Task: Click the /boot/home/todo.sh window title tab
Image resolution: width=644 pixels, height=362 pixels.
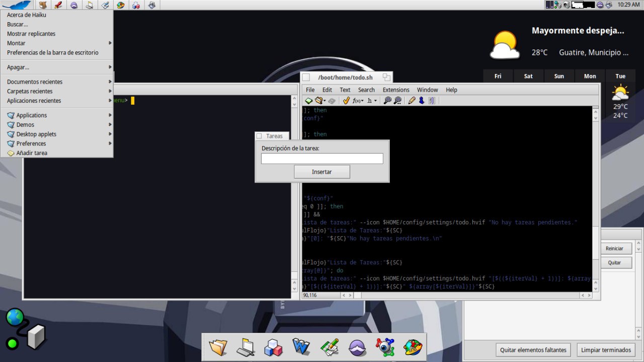Action: [x=346, y=78]
